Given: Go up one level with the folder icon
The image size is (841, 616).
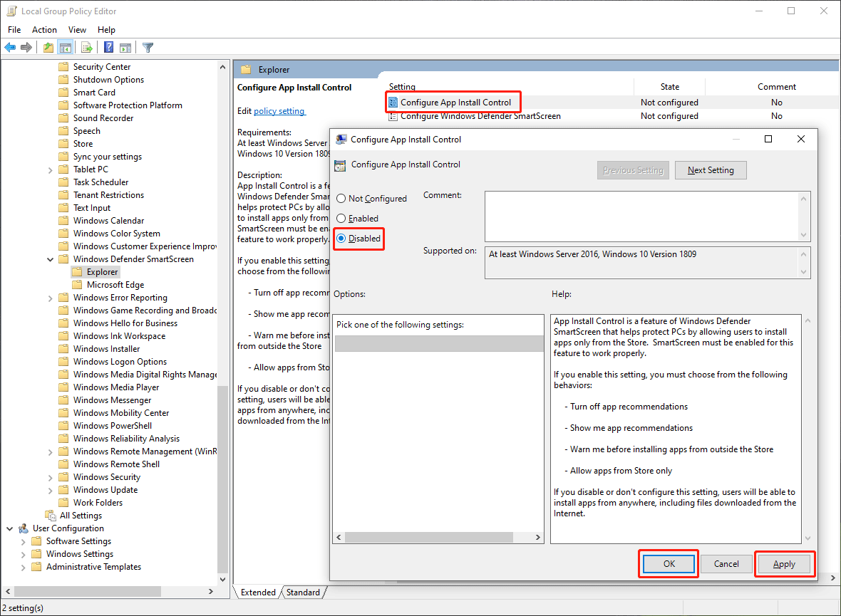Looking at the screenshot, I should pos(48,48).
